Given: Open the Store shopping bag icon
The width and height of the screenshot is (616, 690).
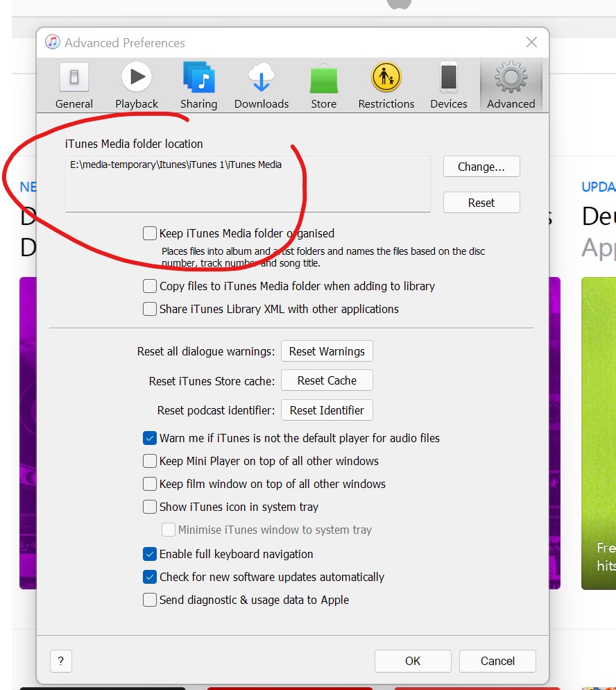Looking at the screenshot, I should [x=323, y=78].
